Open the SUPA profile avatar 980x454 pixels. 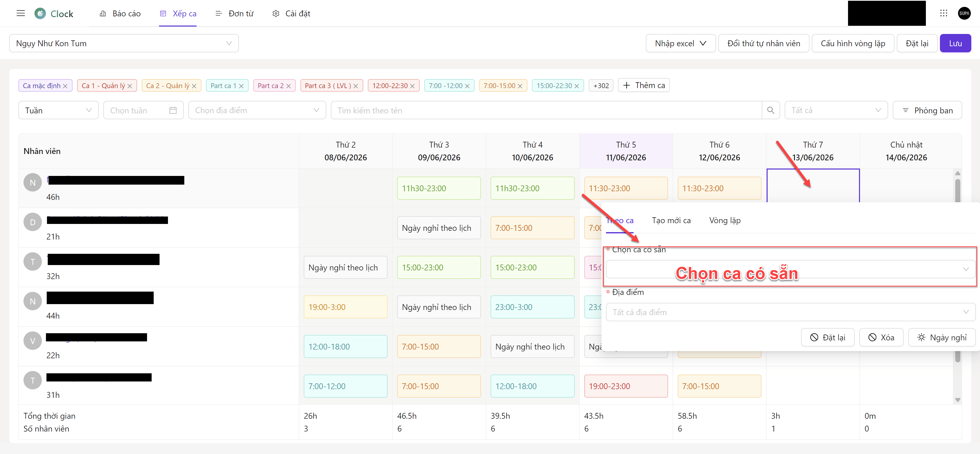964,13
